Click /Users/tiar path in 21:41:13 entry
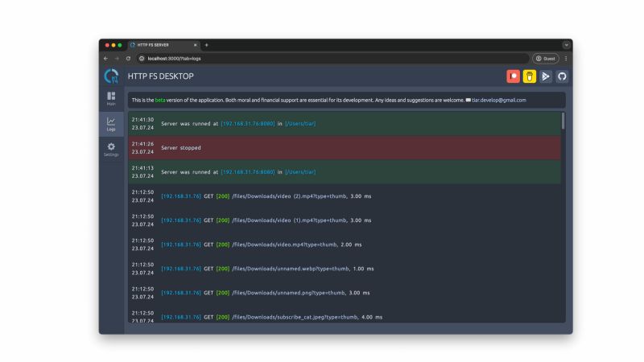This screenshot has height=362, width=644. tap(300, 172)
